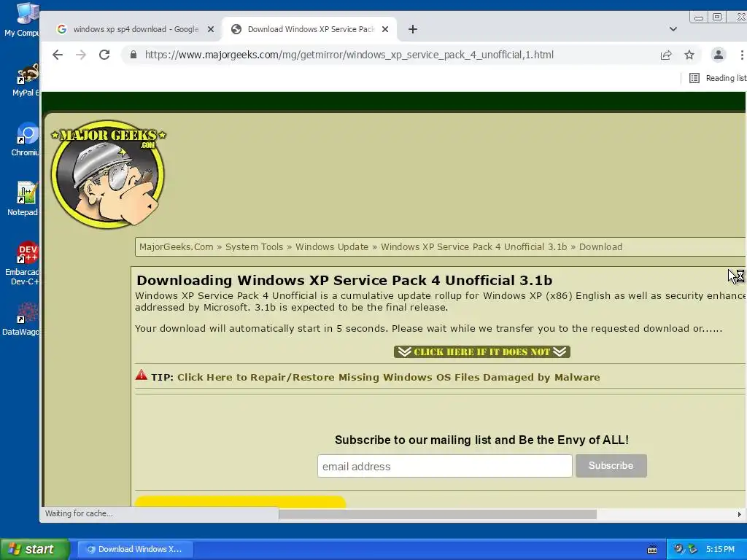The width and height of the screenshot is (747, 560).
Task: Click the 'Waiting for cache...' status text
Action: point(79,513)
